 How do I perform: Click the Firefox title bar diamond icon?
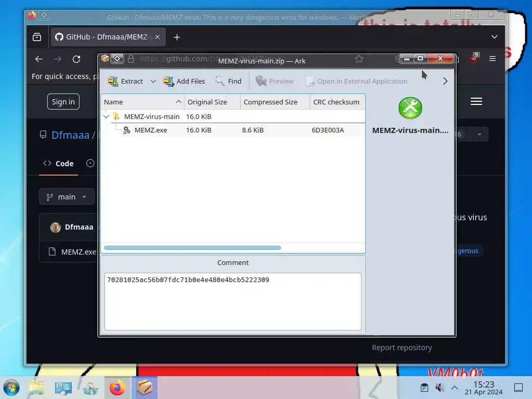(44, 15)
